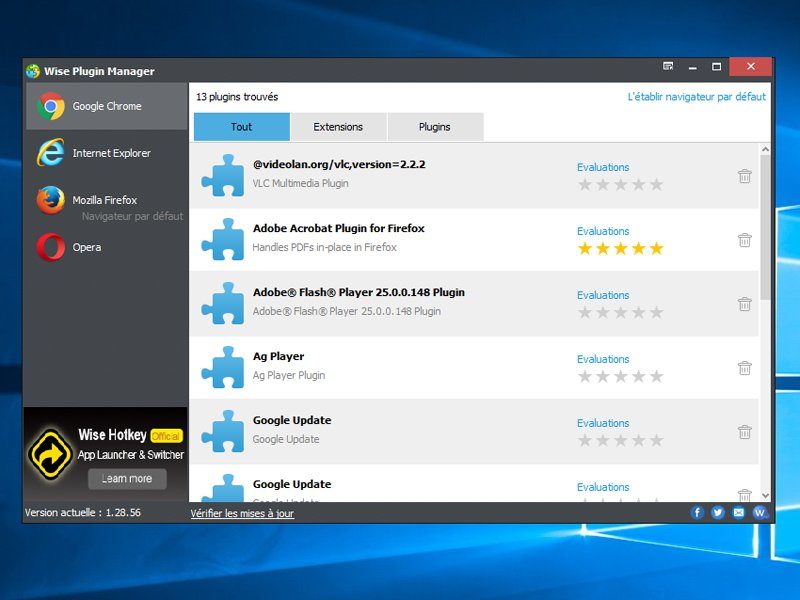Viewport: 800px width, 600px height.
Task: Click the Wise Hotkey Official banner title
Action: coord(130,435)
